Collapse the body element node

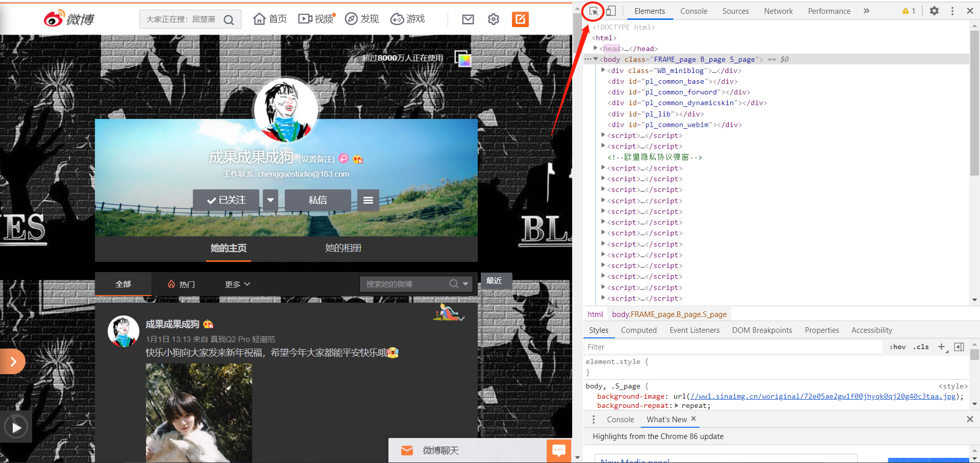[x=596, y=59]
